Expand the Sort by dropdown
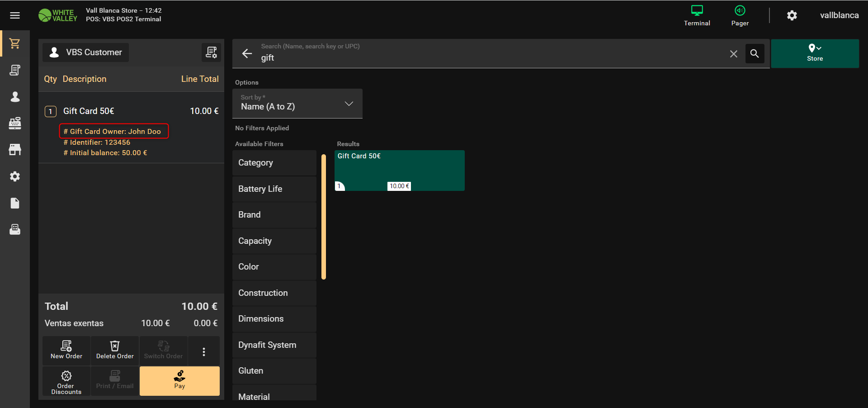 coord(297,104)
